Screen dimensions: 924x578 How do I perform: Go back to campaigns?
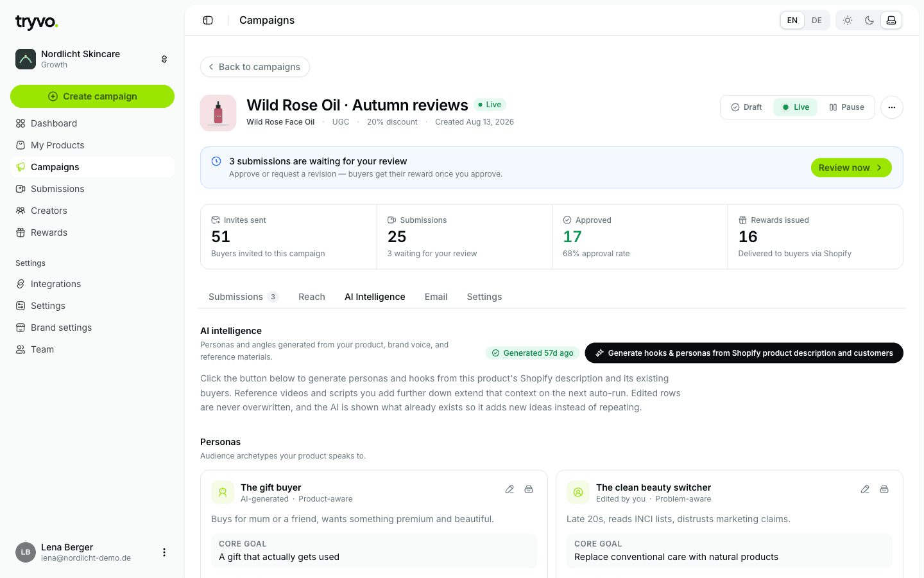click(x=255, y=67)
